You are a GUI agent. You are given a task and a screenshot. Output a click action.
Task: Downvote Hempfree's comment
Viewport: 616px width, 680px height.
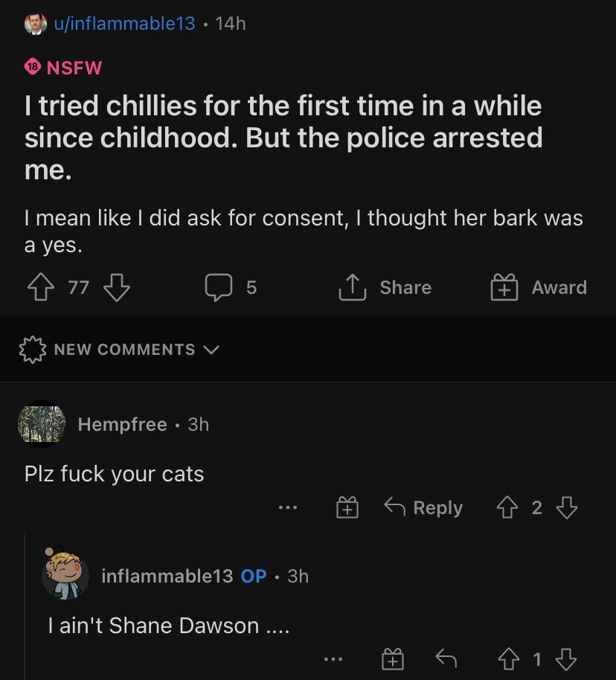pos(567,508)
